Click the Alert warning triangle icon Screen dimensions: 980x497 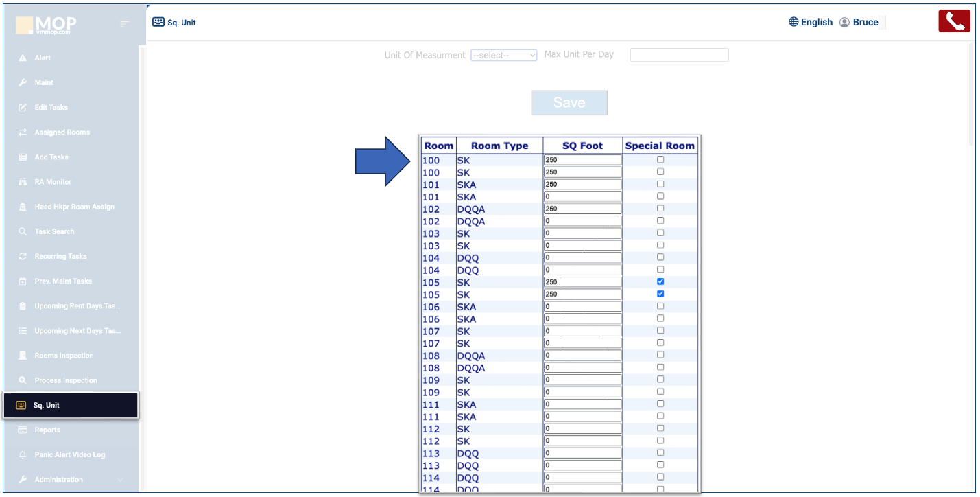[23, 58]
